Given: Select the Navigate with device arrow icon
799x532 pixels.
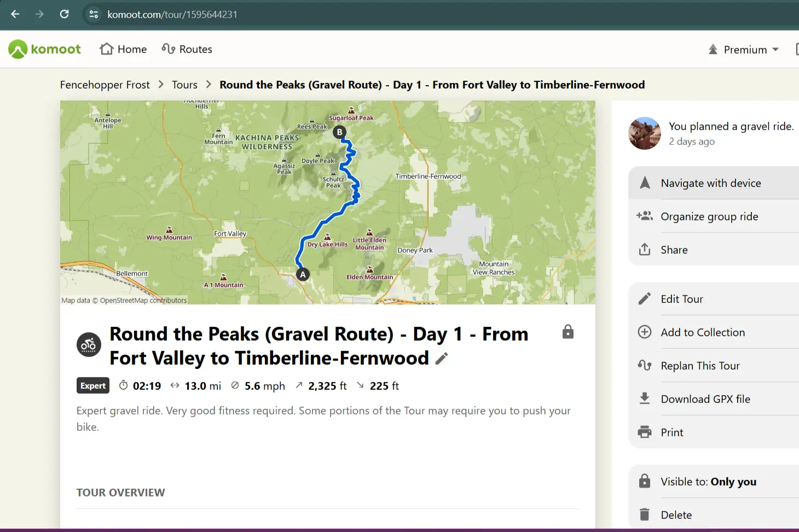Looking at the screenshot, I should tap(645, 183).
